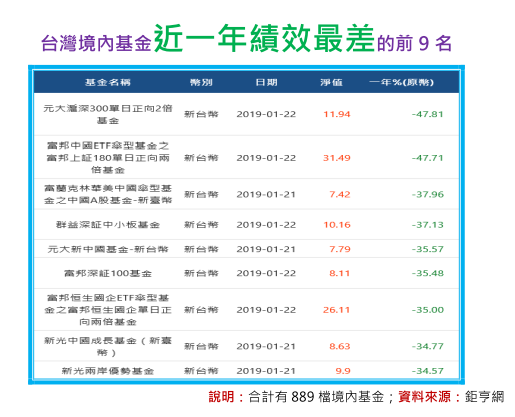Select fund name 元大新中國基金-新台幣
Image resolution: width=515 pixels, height=417 pixels.
point(108,249)
